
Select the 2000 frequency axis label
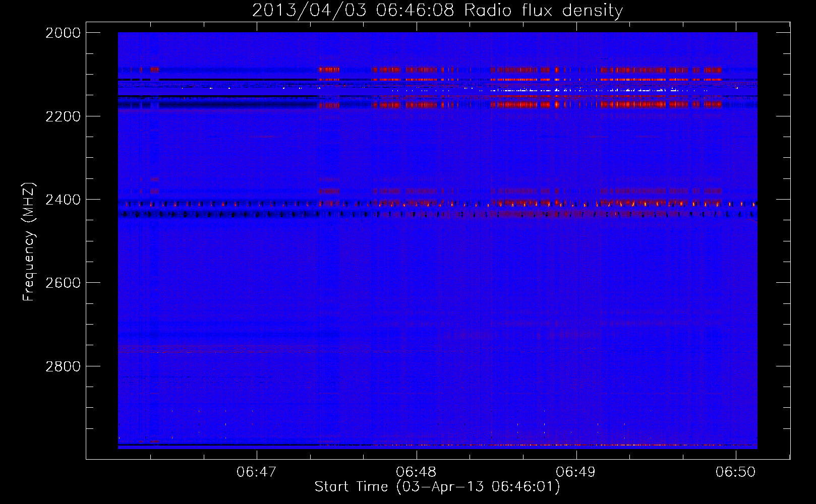(x=63, y=33)
